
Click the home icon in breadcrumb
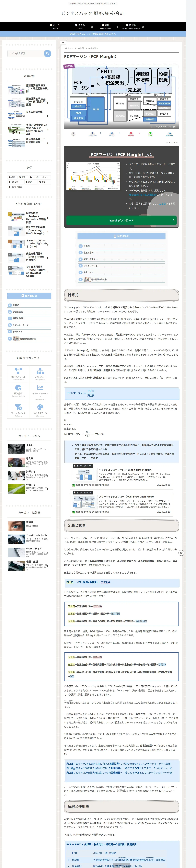click(x=66, y=48)
